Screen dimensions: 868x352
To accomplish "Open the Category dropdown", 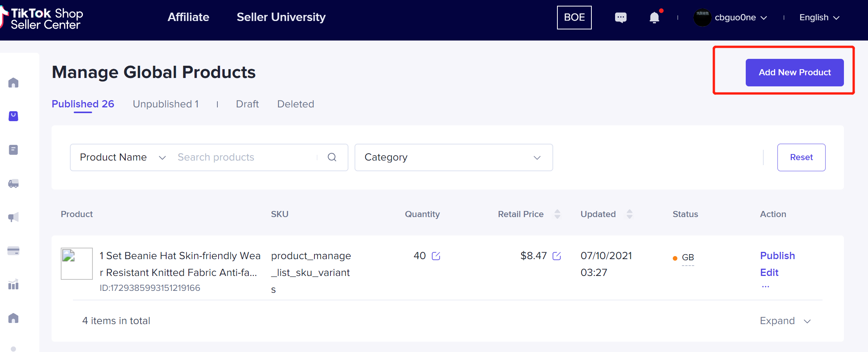I will pyautogui.click(x=453, y=157).
